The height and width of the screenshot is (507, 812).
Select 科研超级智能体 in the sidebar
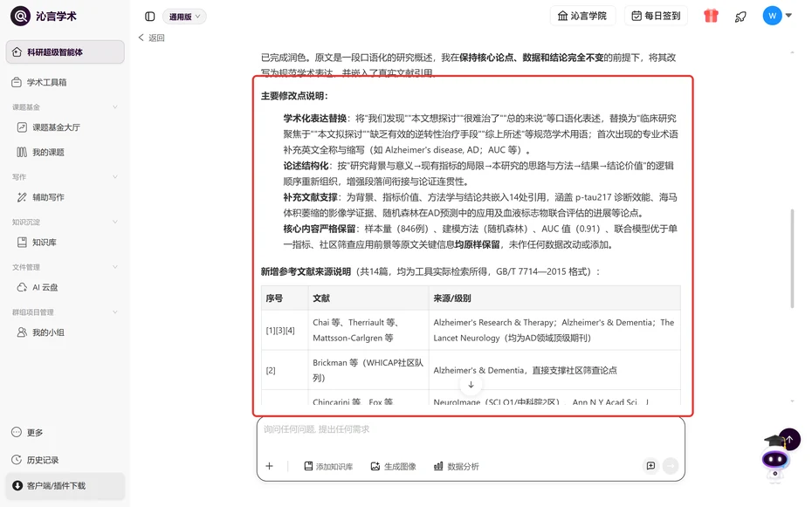click(x=65, y=52)
